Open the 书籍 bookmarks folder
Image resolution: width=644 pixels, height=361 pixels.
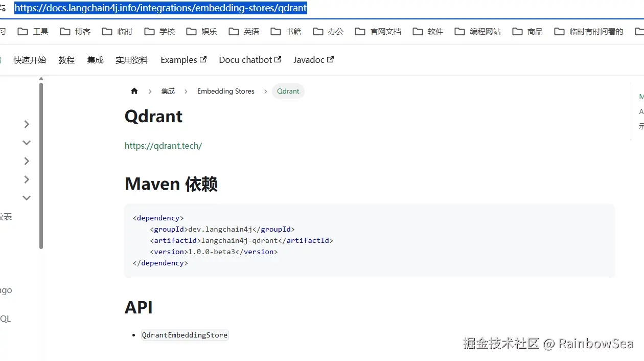click(286, 32)
